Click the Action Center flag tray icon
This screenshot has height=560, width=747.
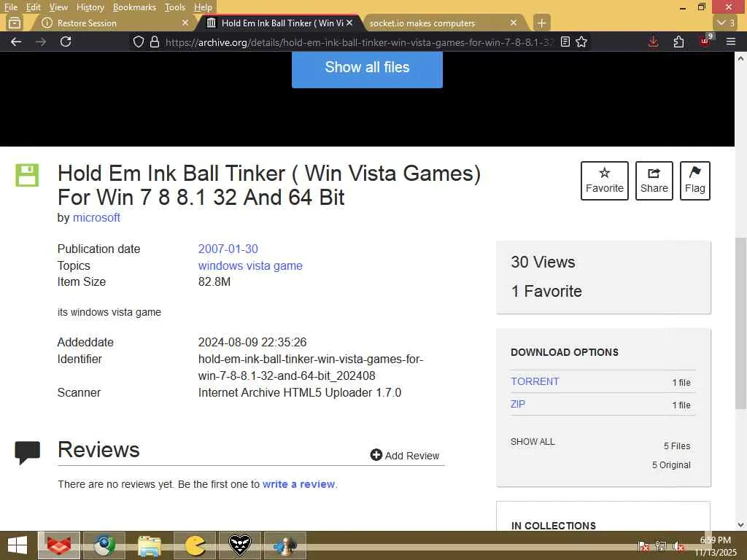tap(643, 546)
